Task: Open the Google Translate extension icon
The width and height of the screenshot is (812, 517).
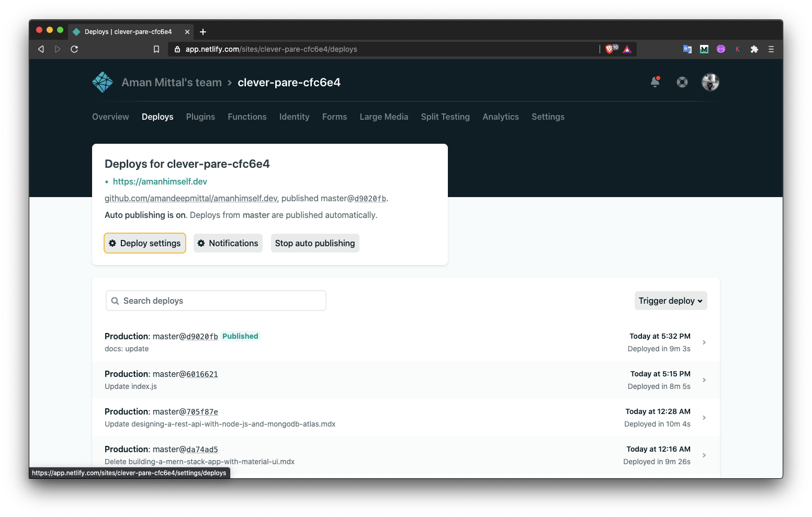Action: point(687,49)
